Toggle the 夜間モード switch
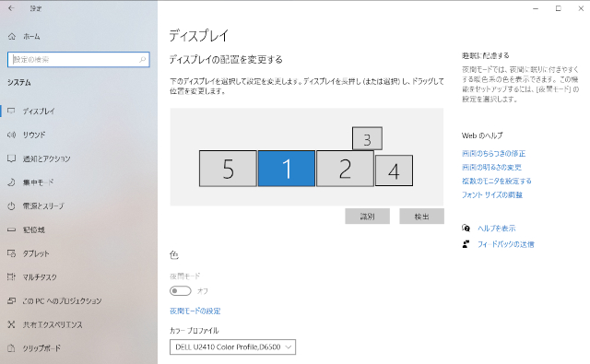 click(x=181, y=290)
